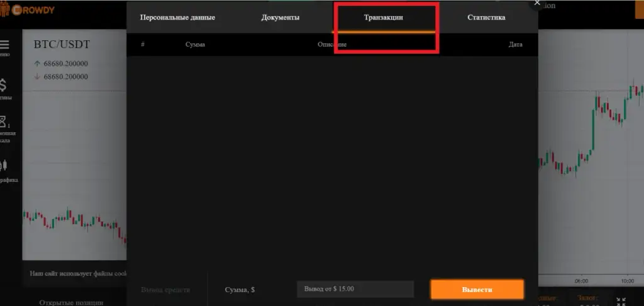The height and width of the screenshot is (306, 644).
Task: Focus the withdrawal amount input field
Action: tap(355, 289)
